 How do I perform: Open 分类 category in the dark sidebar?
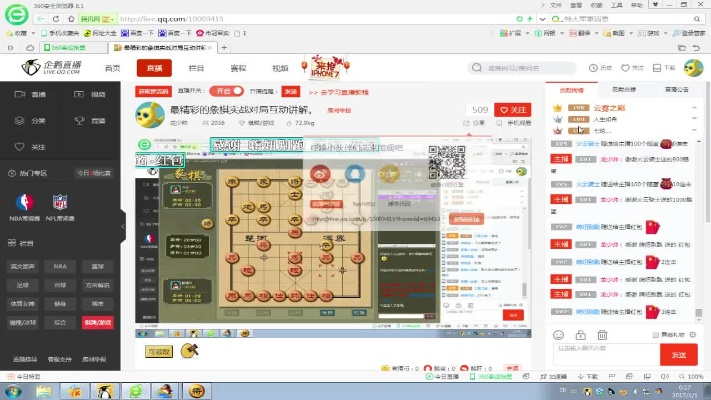click(30, 121)
